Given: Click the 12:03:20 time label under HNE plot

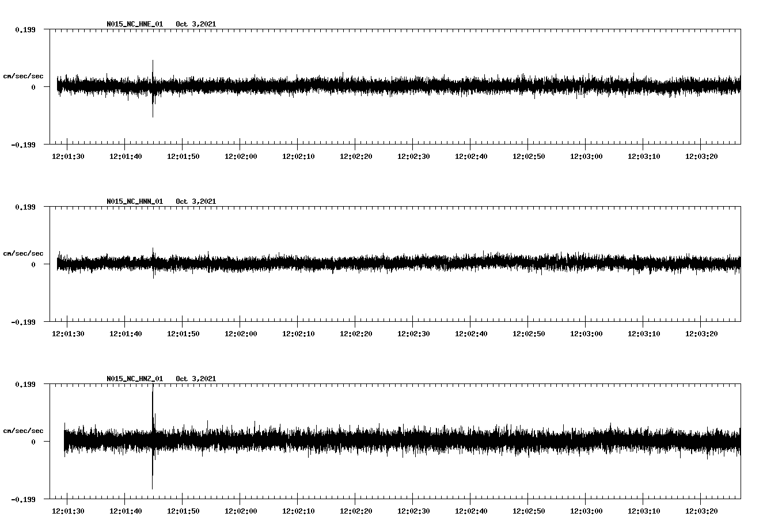Looking at the screenshot, I should pos(701,157).
